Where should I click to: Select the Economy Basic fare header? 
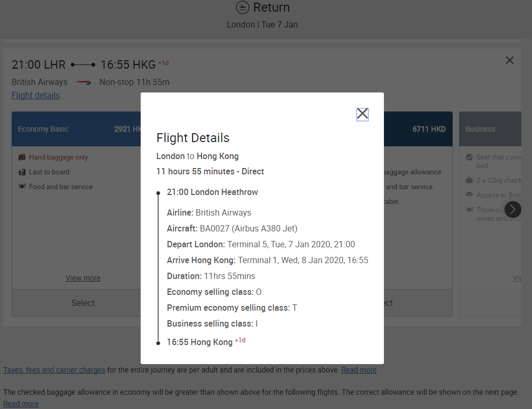(x=76, y=129)
